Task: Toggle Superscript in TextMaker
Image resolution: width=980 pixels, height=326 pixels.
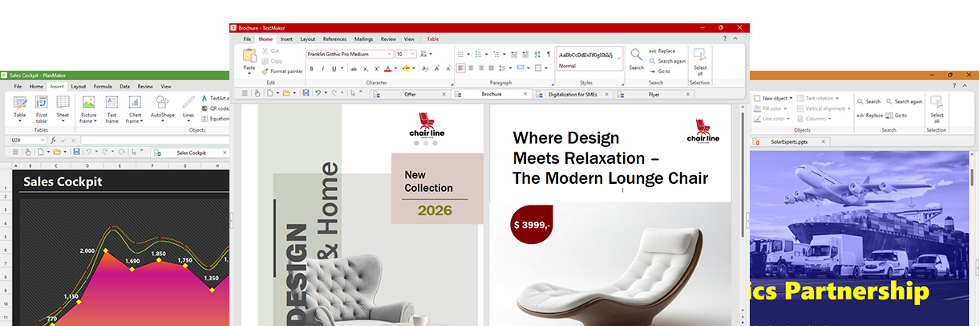Action: click(x=376, y=69)
